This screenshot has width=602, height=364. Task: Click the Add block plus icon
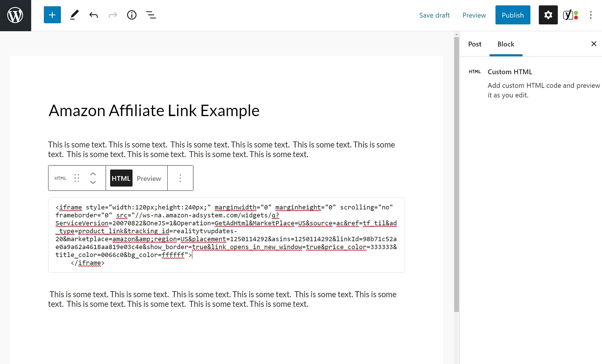tap(51, 15)
